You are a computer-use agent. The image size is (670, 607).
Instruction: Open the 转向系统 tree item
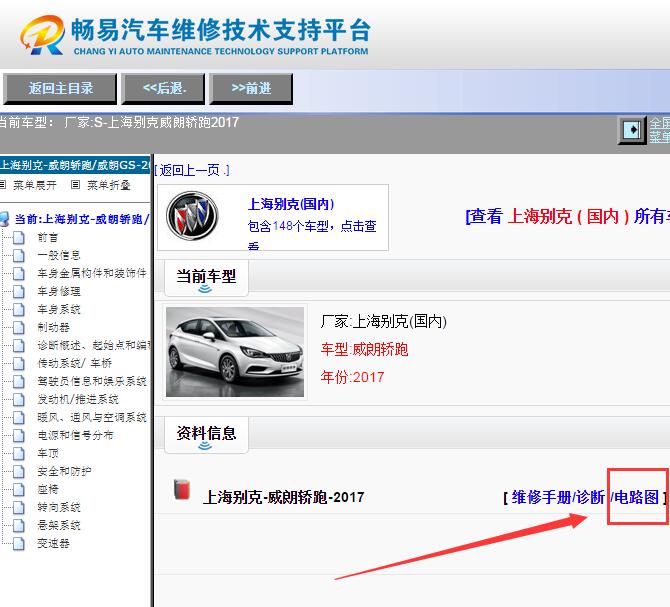(x=59, y=507)
